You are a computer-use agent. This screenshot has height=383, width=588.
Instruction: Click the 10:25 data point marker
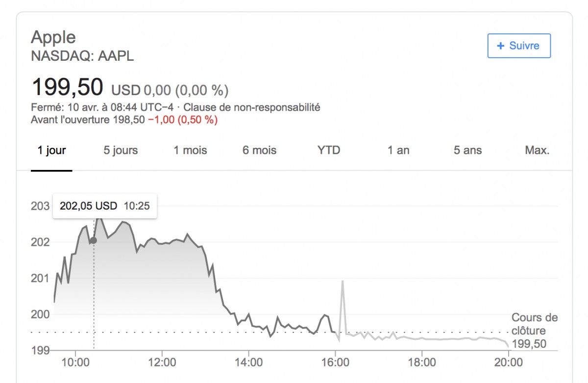coord(94,240)
